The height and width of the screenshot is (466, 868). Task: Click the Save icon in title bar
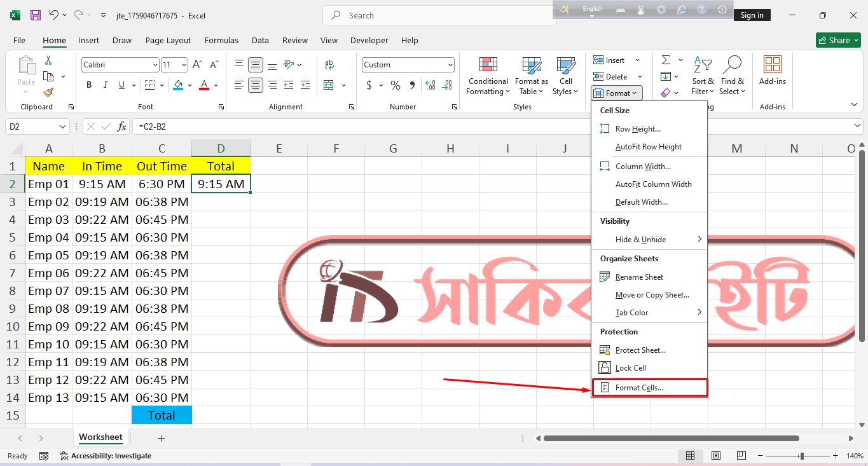tap(36, 15)
